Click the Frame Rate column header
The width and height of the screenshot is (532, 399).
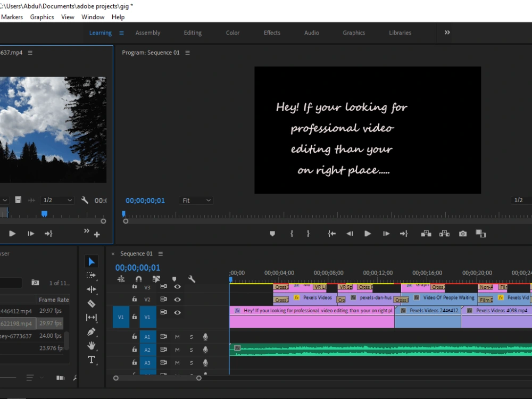[x=54, y=300]
